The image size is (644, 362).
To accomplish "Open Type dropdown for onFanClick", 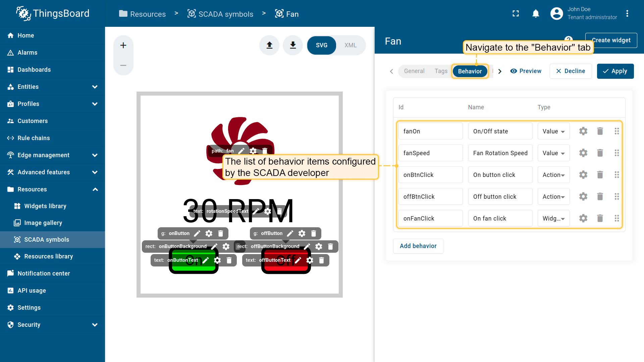I will pyautogui.click(x=553, y=218).
